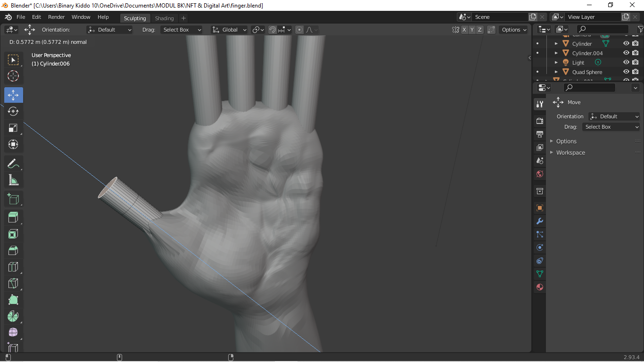
Task: Open the pivot point dropdown
Action: point(258,30)
